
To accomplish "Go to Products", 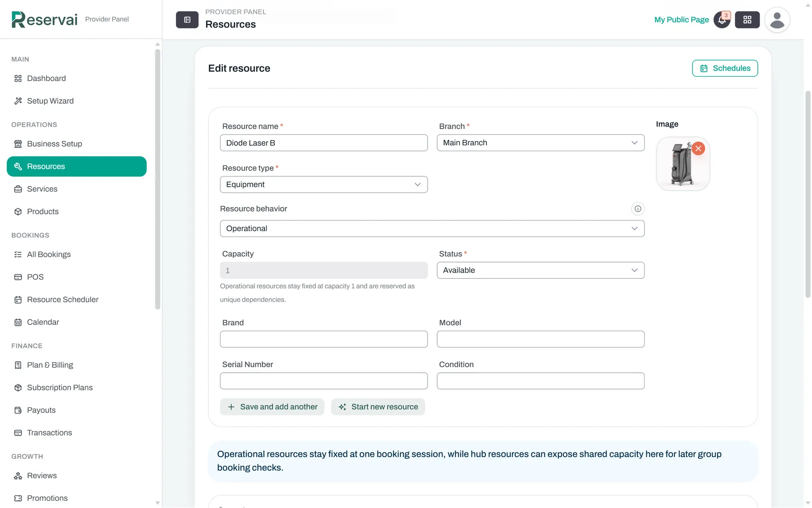I will [x=77, y=212].
